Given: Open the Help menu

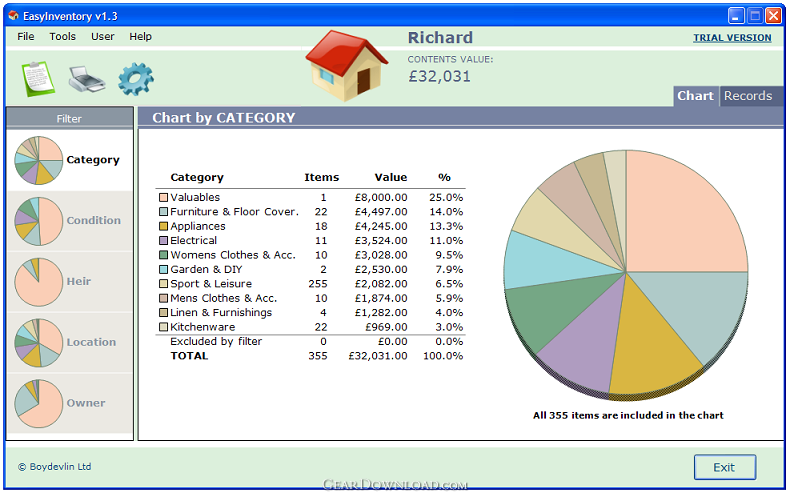Looking at the screenshot, I should point(140,36).
